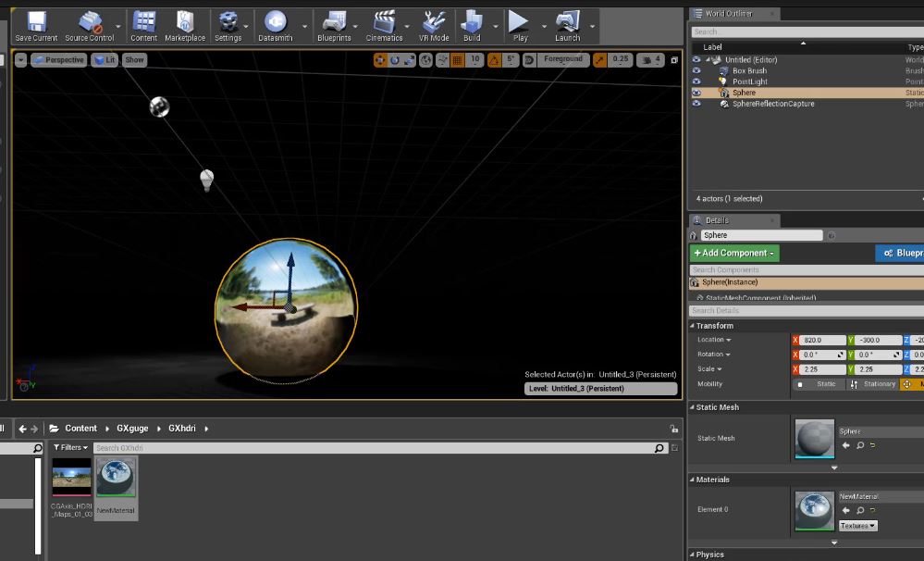Viewport: 924px width, 561px height.
Task: Open the Perspective viewport menu
Action: [59, 60]
